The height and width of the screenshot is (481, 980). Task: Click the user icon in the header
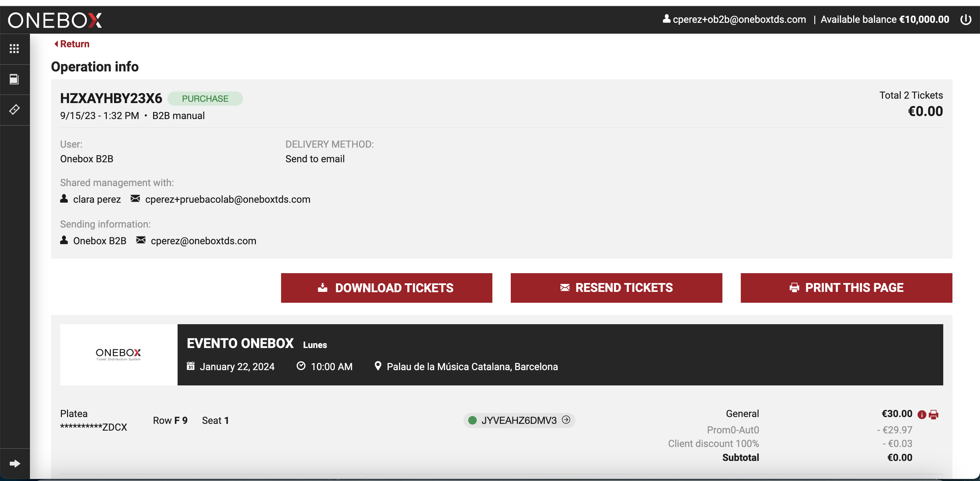[x=666, y=19]
